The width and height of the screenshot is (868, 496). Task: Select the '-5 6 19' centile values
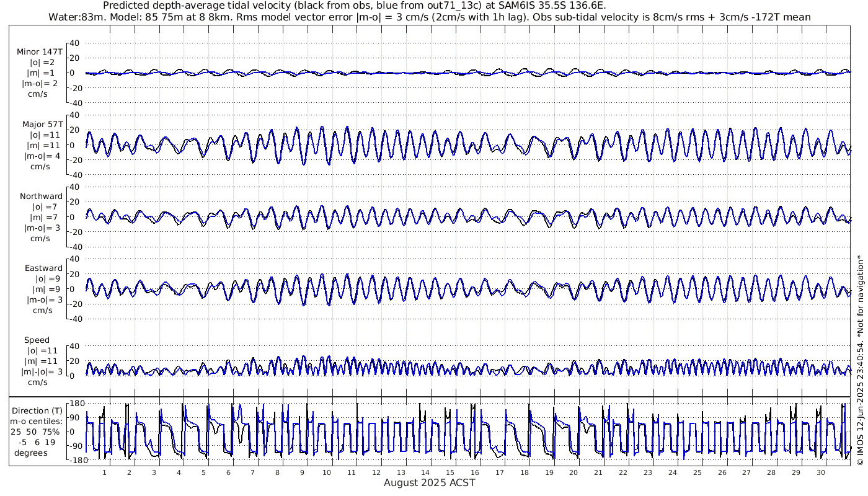click(37, 442)
